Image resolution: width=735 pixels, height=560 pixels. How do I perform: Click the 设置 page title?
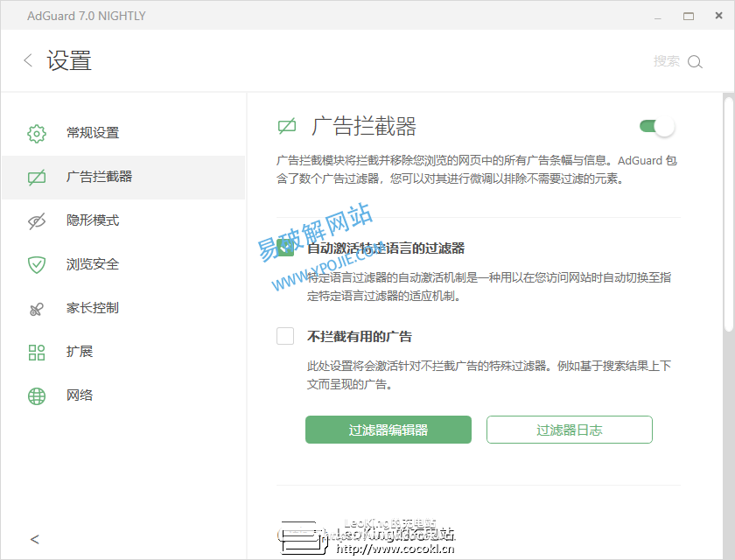(x=69, y=61)
